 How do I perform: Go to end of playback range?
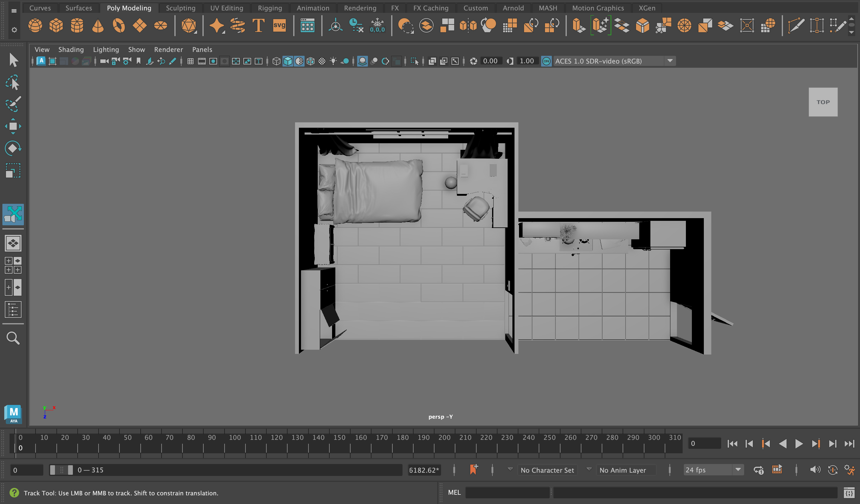pyautogui.click(x=849, y=444)
